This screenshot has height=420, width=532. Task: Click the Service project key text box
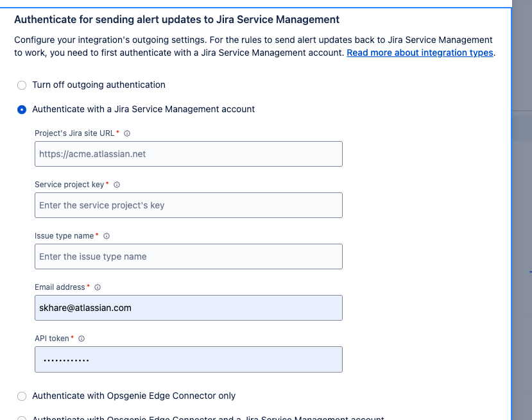click(x=188, y=205)
